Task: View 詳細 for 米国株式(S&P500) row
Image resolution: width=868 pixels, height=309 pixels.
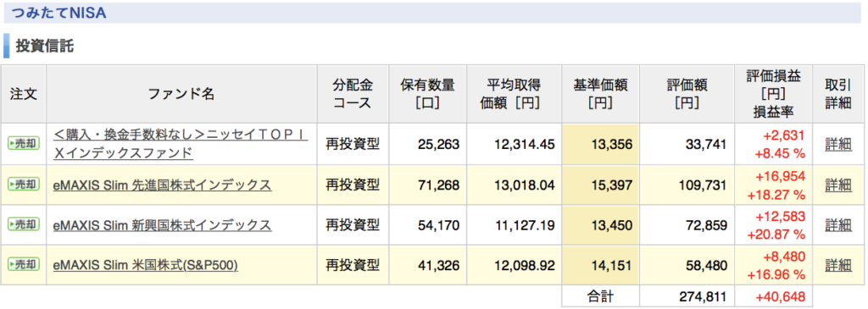Action: tap(838, 266)
